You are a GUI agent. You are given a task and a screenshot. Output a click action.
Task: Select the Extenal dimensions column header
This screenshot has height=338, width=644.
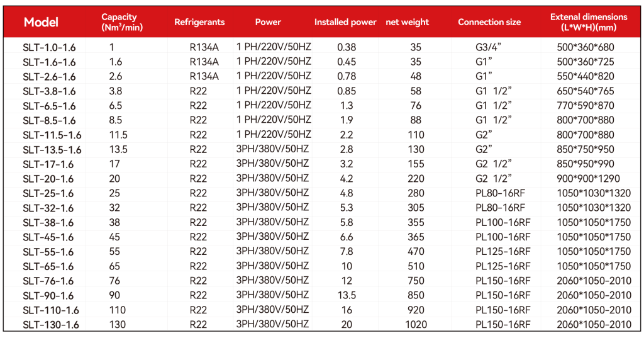pyautogui.click(x=589, y=22)
